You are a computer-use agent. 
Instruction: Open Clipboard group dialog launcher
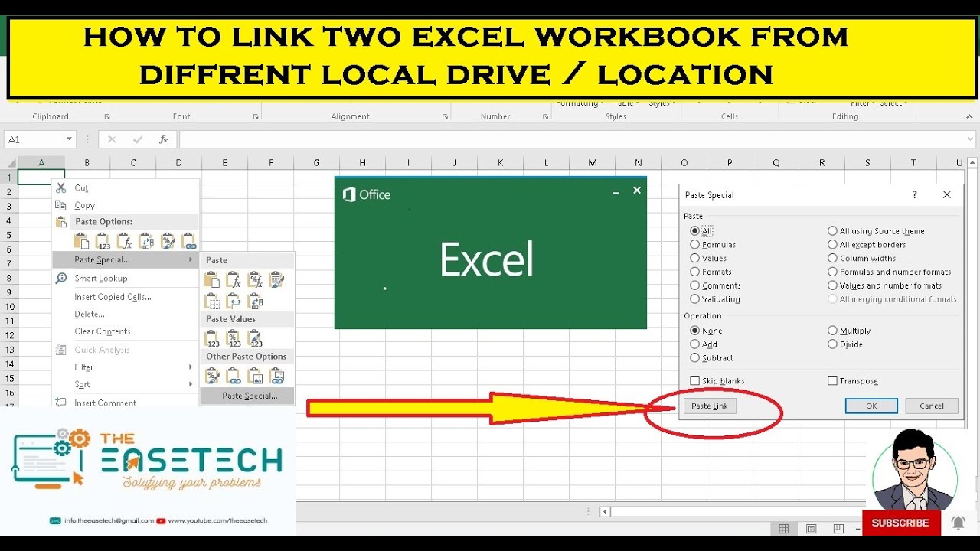[106, 117]
